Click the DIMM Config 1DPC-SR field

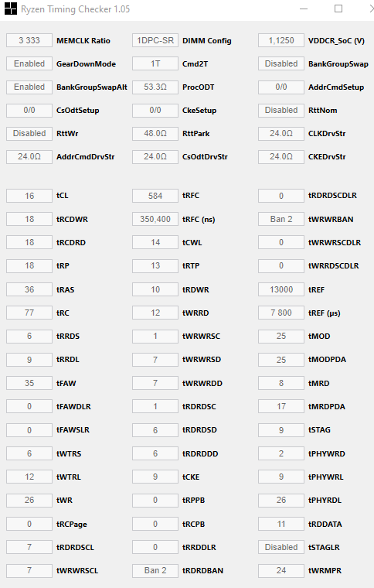click(x=155, y=40)
